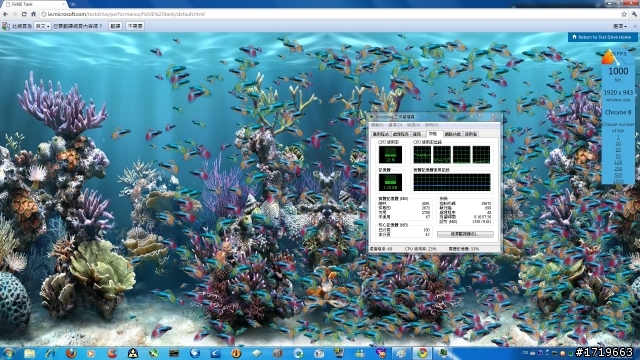
Task: Open Task Manager Help (說明) menu
Action: pos(431,125)
